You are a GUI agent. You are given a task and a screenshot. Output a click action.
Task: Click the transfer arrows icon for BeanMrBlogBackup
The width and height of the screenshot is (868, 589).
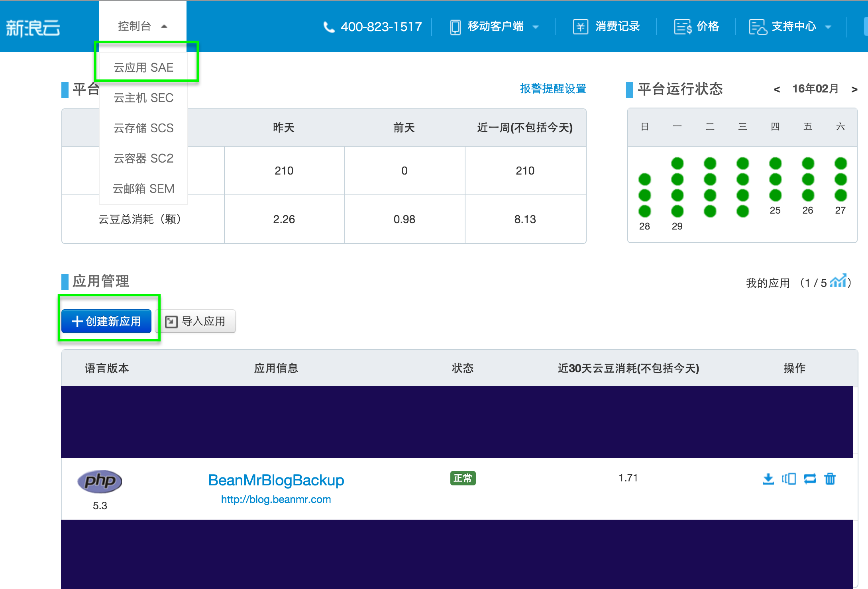(x=810, y=479)
